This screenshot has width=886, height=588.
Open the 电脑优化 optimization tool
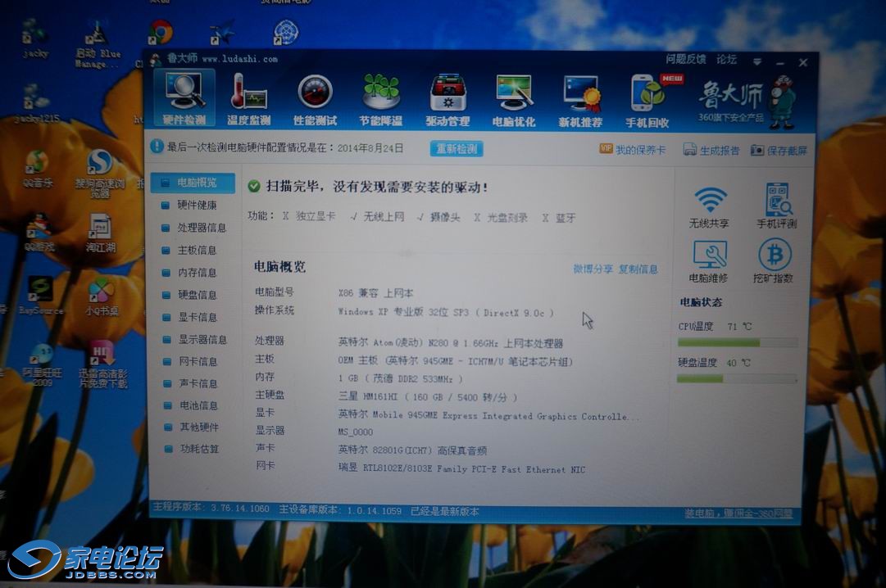pos(514,100)
